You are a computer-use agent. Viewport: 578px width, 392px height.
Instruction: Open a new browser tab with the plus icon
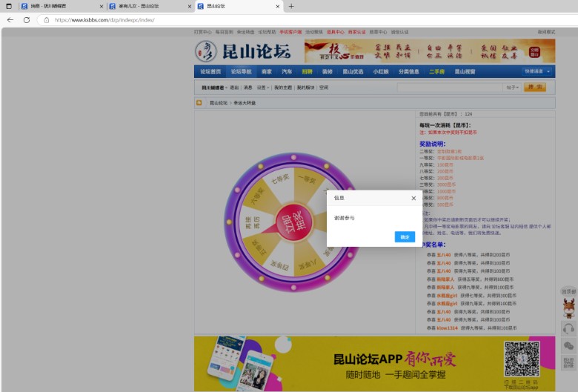(291, 6)
